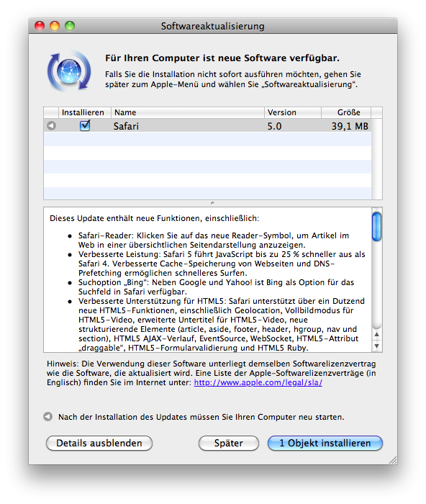Click the Safari-Reader bullet text

214,240
